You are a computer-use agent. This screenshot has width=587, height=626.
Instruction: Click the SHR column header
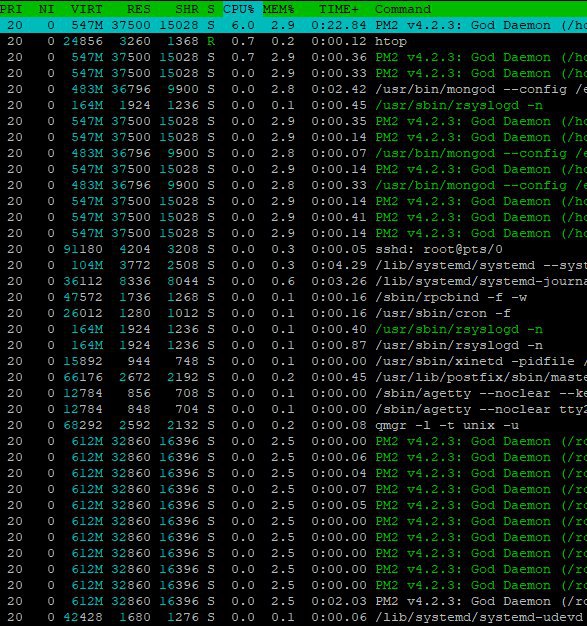point(186,9)
